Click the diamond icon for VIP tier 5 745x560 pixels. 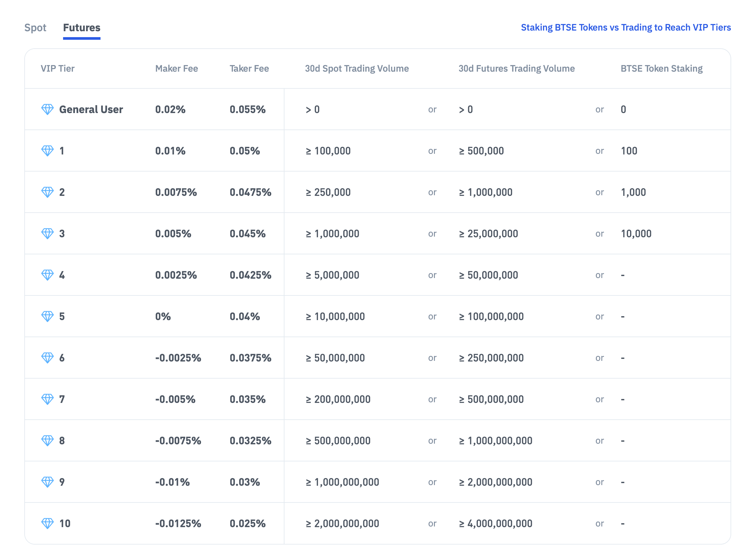[48, 317]
